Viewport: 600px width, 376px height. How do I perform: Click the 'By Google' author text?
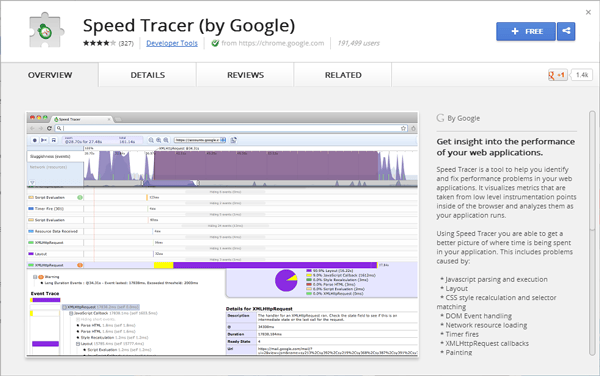pyautogui.click(x=463, y=118)
